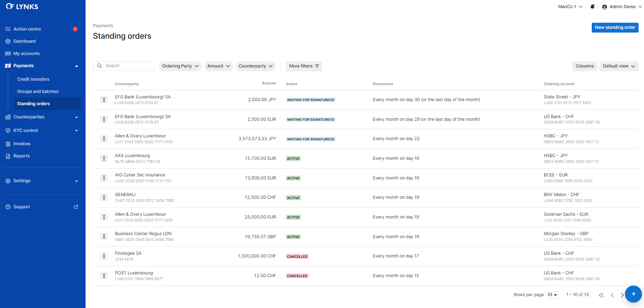Open the kebab menu for AXA Luxembourg row
The width and height of the screenshot is (644, 308).
coord(104,158)
